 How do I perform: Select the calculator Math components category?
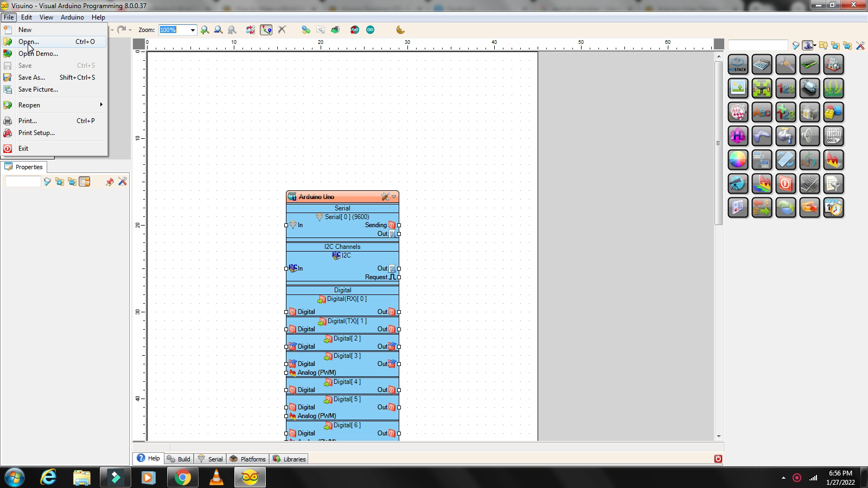click(x=762, y=65)
